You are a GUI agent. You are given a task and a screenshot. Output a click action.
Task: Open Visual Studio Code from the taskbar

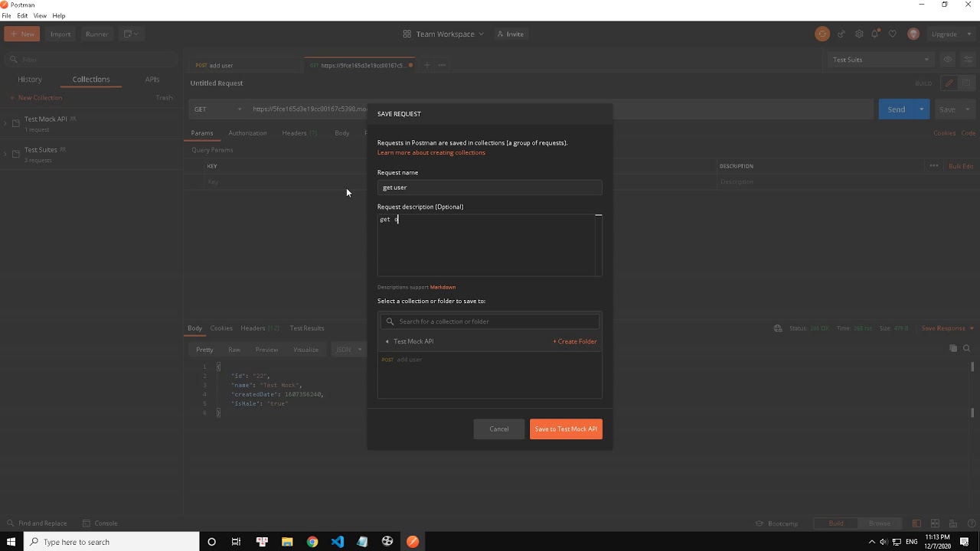pos(338,542)
